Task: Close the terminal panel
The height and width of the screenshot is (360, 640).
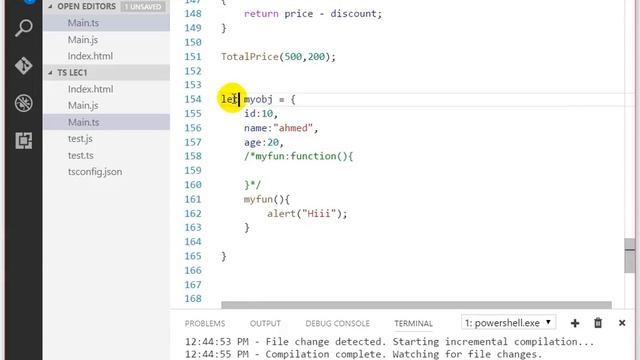Action: [622, 323]
